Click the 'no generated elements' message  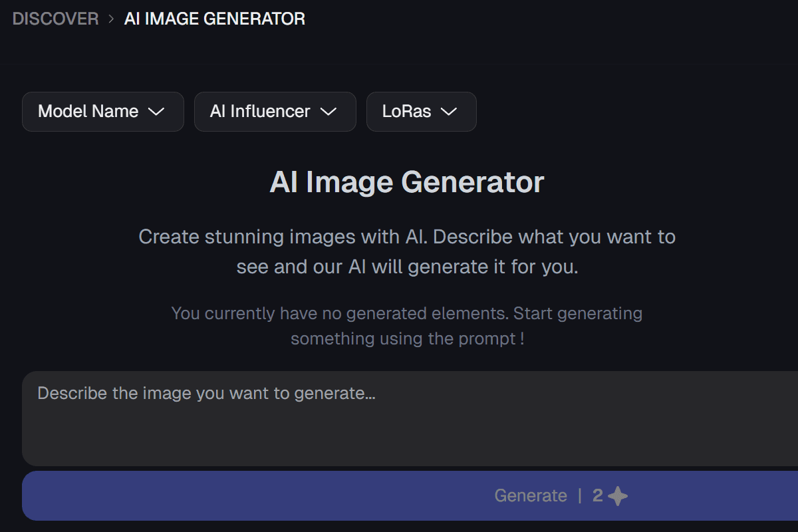pyautogui.click(x=407, y=325)
